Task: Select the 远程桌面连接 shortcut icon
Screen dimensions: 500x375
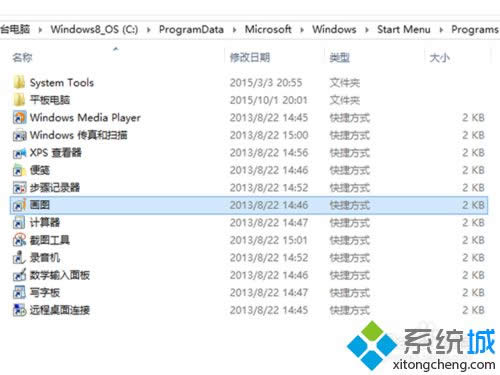Action: [19, 310]
